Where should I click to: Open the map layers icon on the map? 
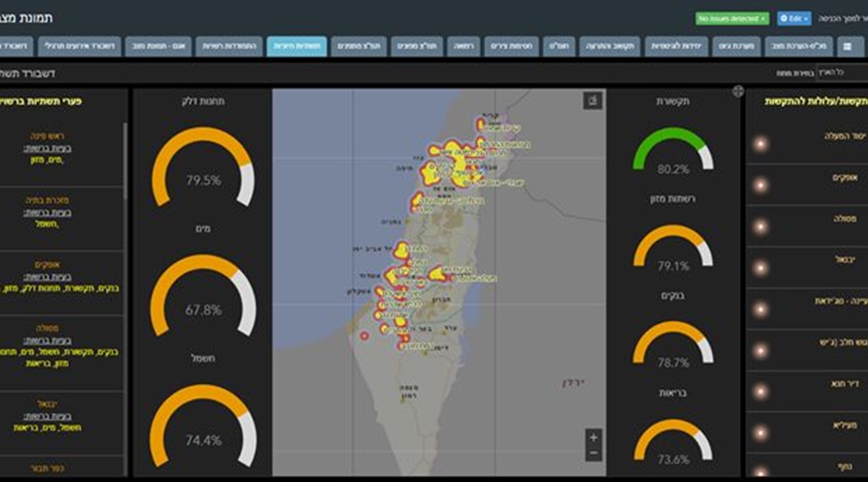(x=592, y=101)
